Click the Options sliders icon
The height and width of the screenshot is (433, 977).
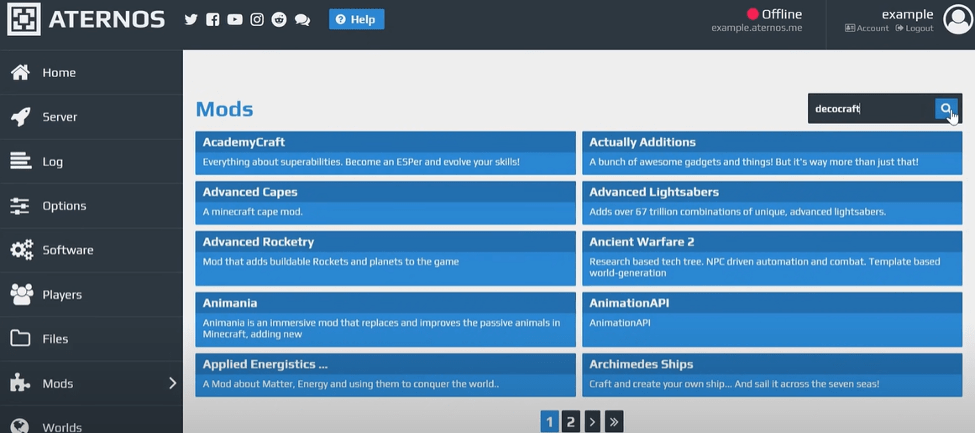click(21, 206)
